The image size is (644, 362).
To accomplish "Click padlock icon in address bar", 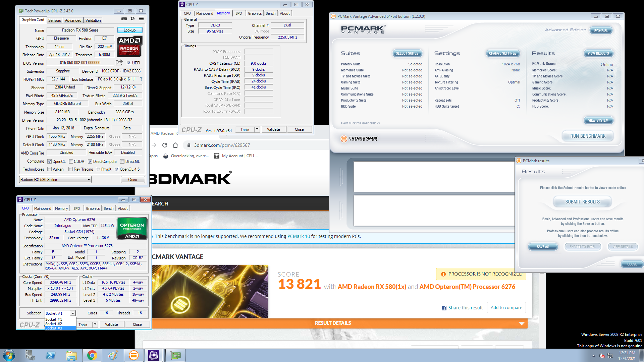I will click(x=189, y=145).
